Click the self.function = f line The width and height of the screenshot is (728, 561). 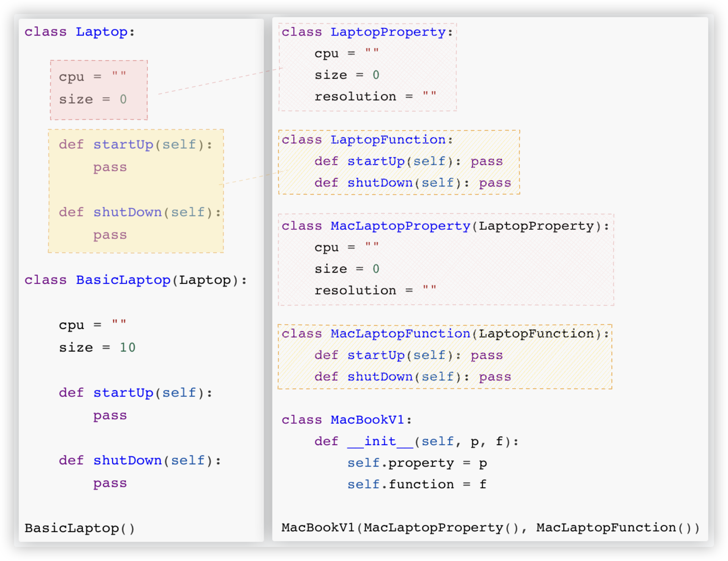417,485
